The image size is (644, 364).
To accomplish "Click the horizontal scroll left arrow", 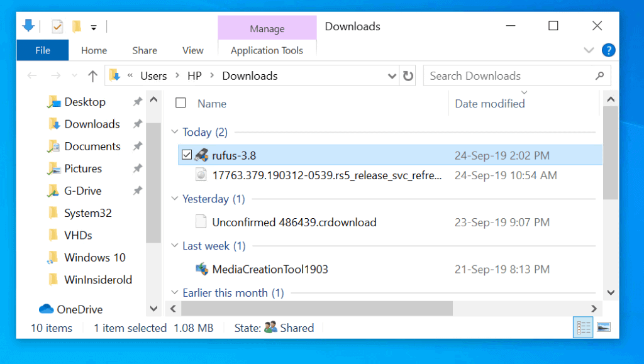I will tap(173, 309).
